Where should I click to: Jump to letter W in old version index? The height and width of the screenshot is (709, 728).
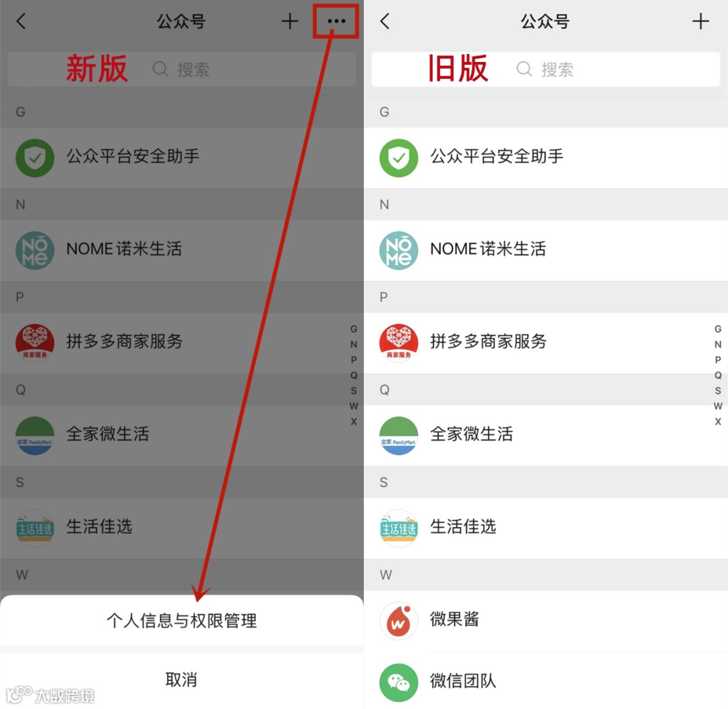click(718, 406)
